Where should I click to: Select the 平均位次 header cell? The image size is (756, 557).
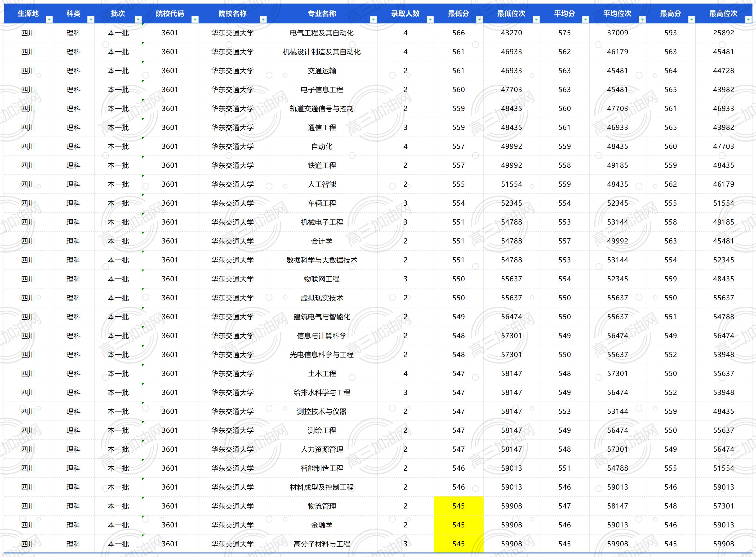click(618, 13)
